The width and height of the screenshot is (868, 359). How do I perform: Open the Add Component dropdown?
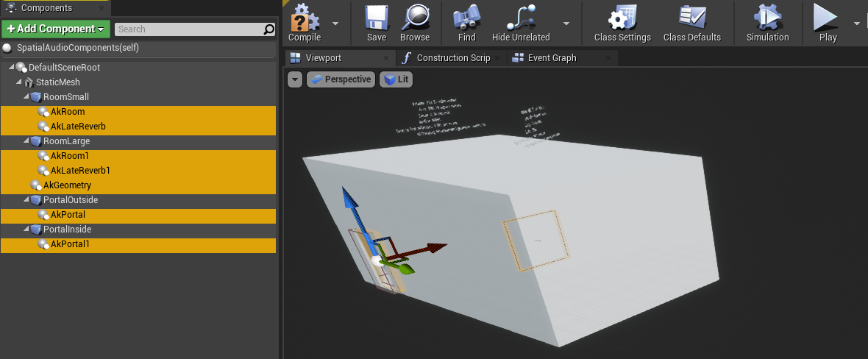click(56, 29)
